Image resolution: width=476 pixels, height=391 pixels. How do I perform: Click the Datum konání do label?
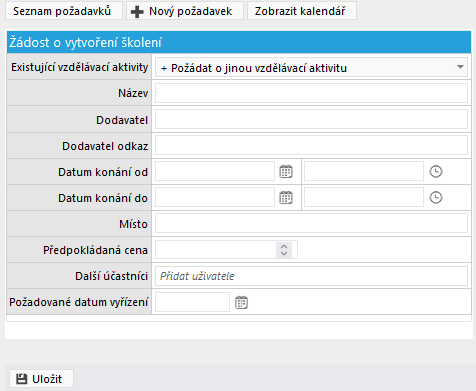pyautogui.click(x=103, y=198)
